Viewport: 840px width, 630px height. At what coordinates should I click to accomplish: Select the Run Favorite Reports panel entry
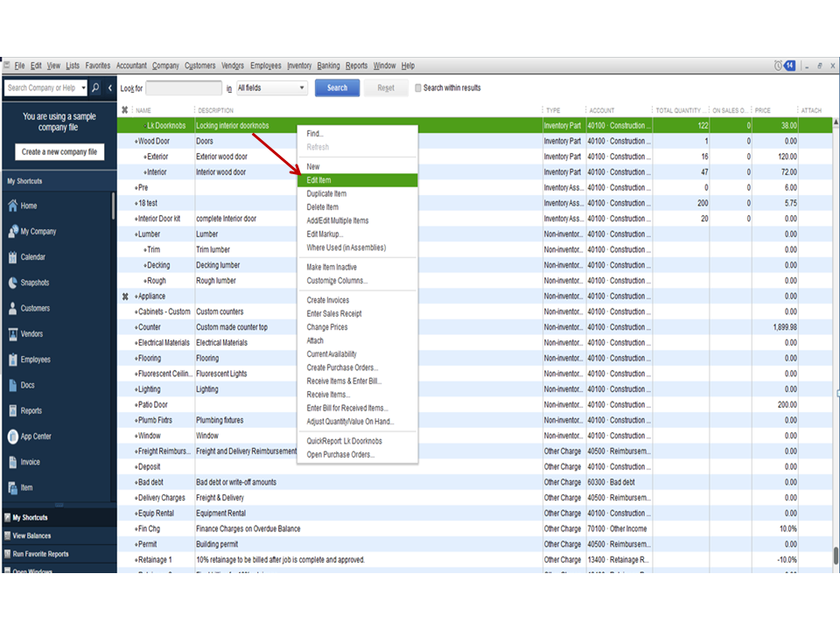pyautogui.click(x=59, y=554)
